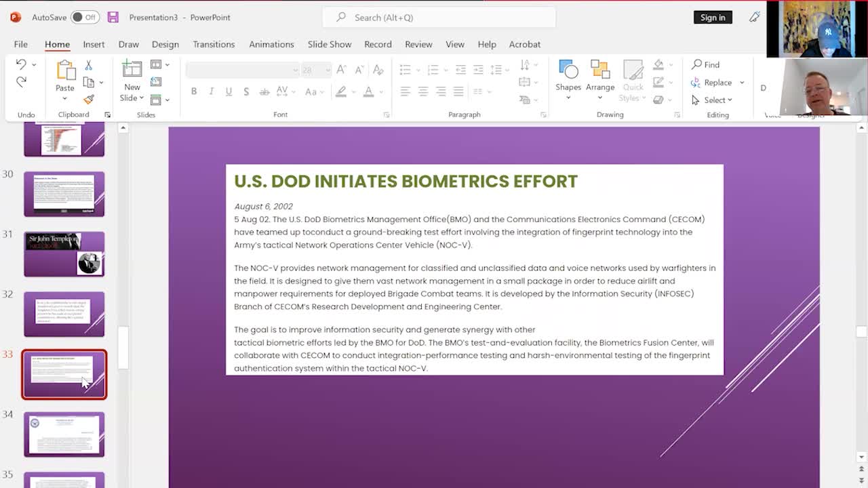Open the Numbering list dropdown arrow

pyautogui.click(x=443, y=70)
